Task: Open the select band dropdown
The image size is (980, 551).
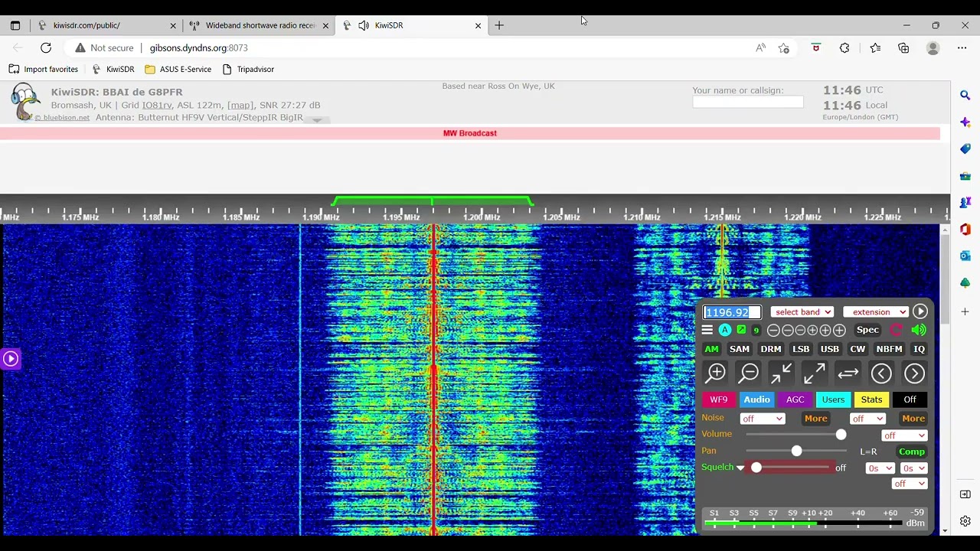Action: click(802, 311)
